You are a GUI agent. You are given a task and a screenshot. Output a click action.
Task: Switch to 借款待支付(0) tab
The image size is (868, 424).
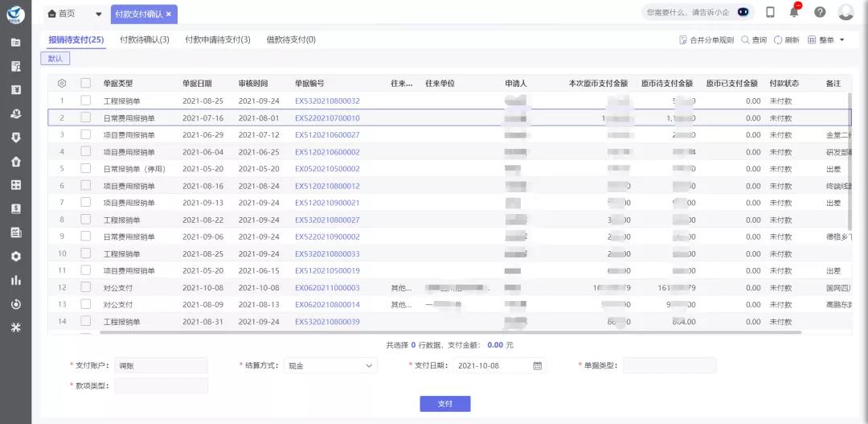tap(290, 39)
